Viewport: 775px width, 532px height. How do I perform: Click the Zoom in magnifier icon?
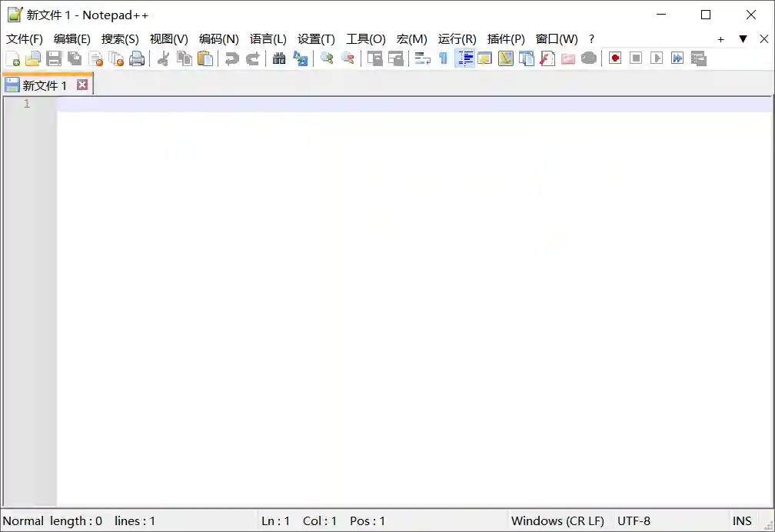(x=327, y=58)
